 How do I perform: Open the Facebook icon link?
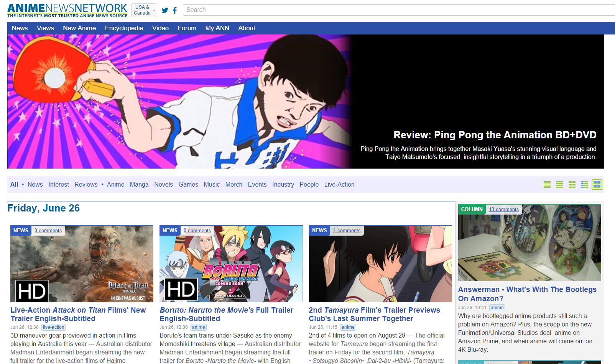pyautogui.click(x=175, y=10)
